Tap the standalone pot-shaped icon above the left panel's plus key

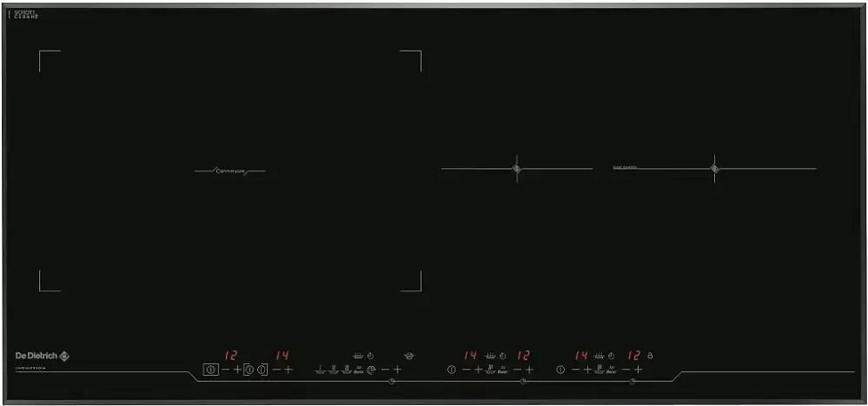click(x=409, y=356)
